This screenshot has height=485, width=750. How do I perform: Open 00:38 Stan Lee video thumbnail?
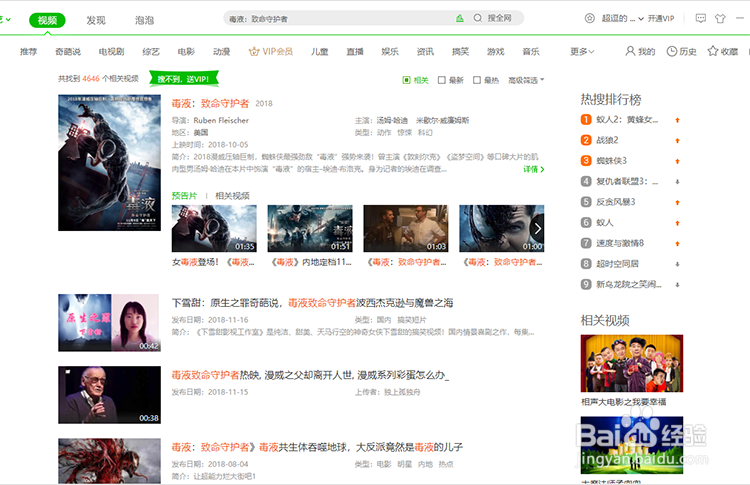(x=110, y=395)
